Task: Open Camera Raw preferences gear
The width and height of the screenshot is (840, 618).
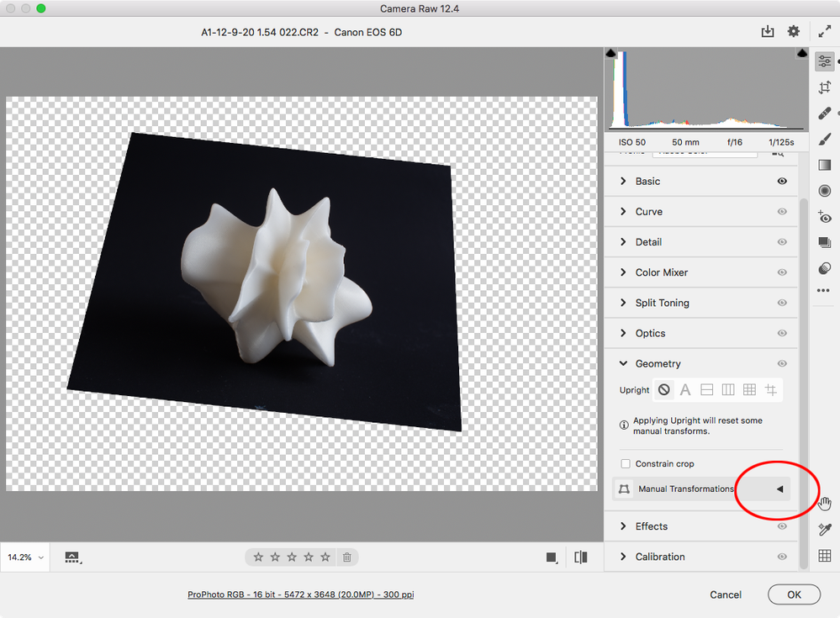Action: coord(794,32)
